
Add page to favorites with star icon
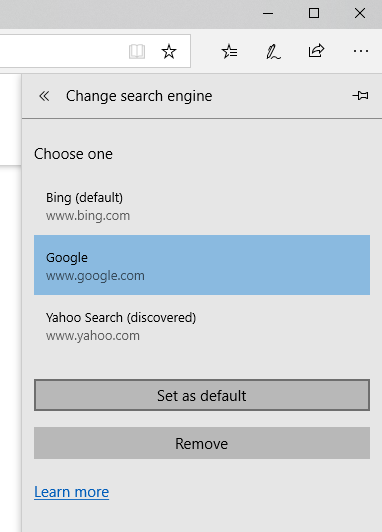pyautogui.click(x=169, y=52)
